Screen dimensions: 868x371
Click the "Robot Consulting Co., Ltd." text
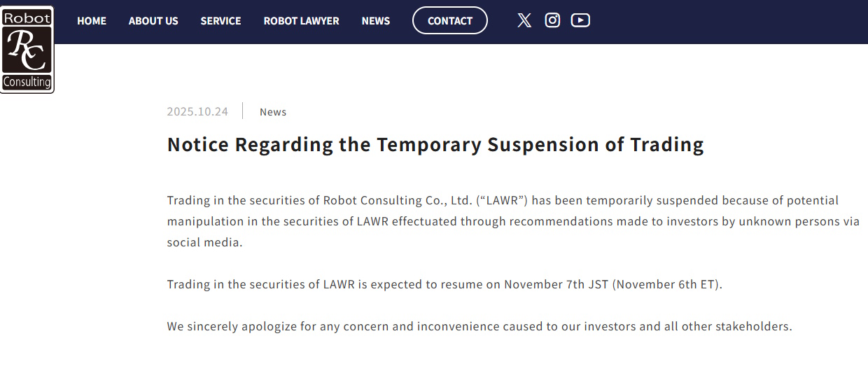click(x=398, y=201)
